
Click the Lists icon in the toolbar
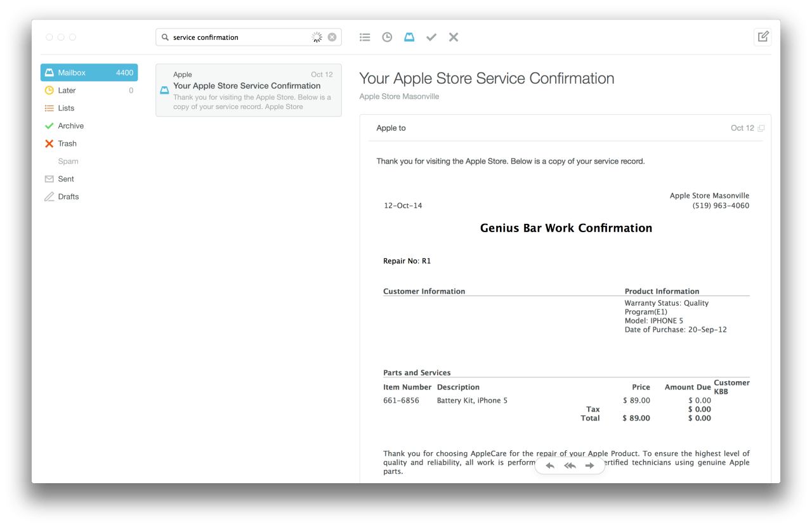[365, 37]
